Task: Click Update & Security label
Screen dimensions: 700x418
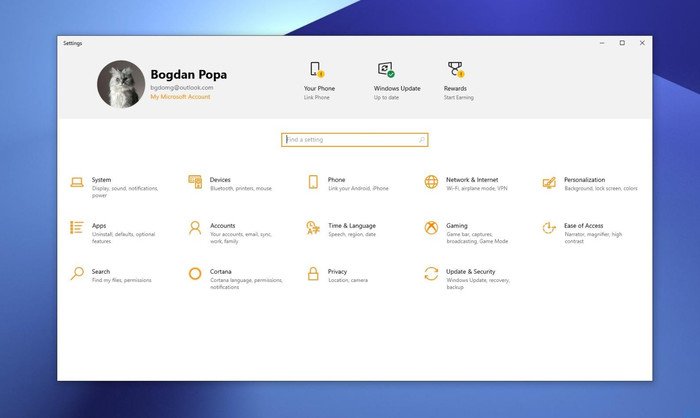Action: 471,272
